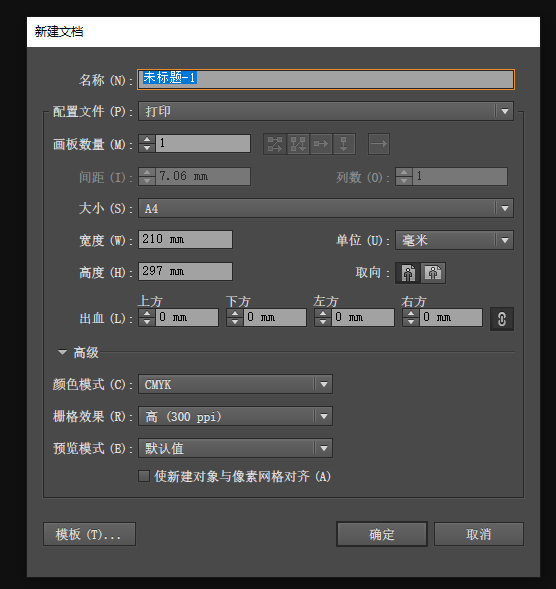Click the 确定 button
556x589 pixels.
pos(382,534)
